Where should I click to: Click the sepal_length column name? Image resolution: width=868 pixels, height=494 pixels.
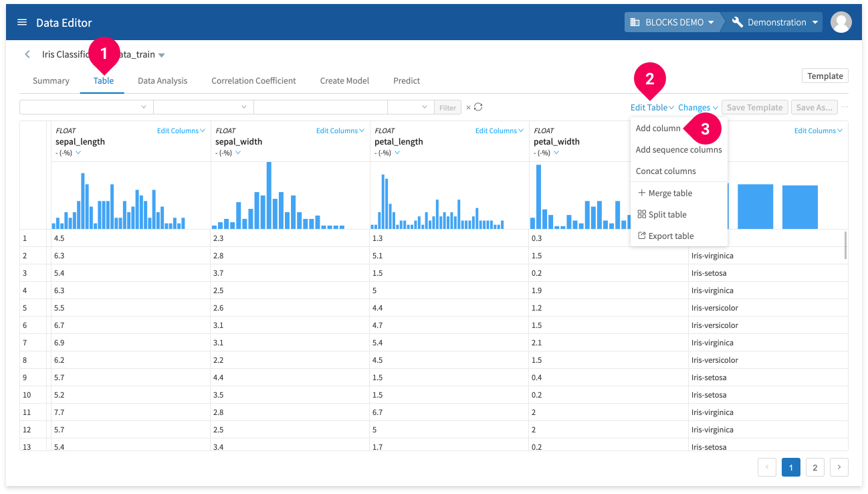pyautogui.click(x=80, y=141)
